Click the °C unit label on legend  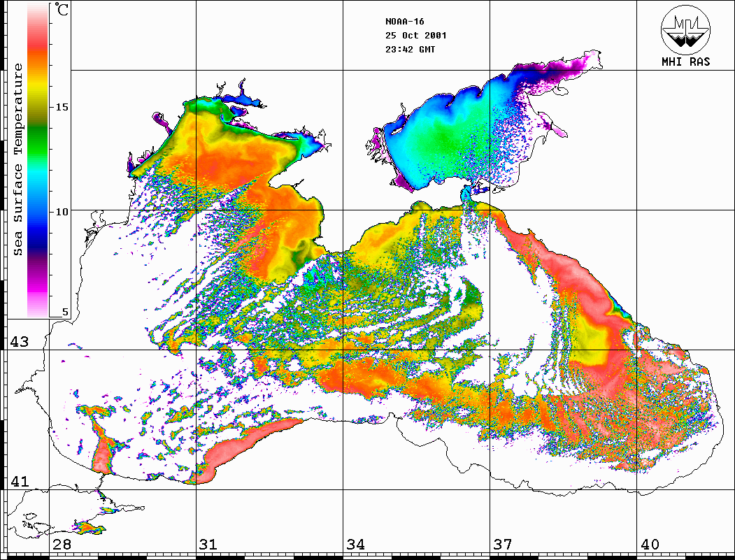pos(62,9)
